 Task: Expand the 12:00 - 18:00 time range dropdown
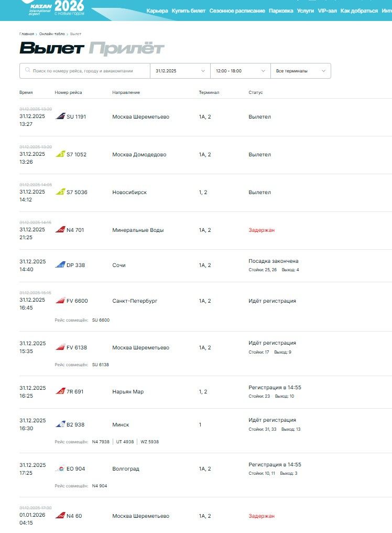pyautogui.click(x=240, y=71)
